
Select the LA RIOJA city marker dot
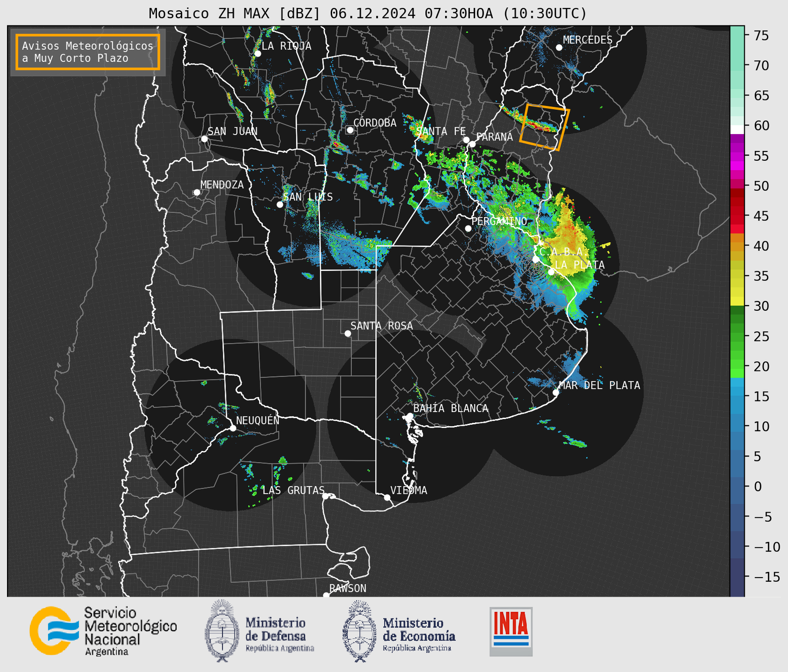coord(257,54)
